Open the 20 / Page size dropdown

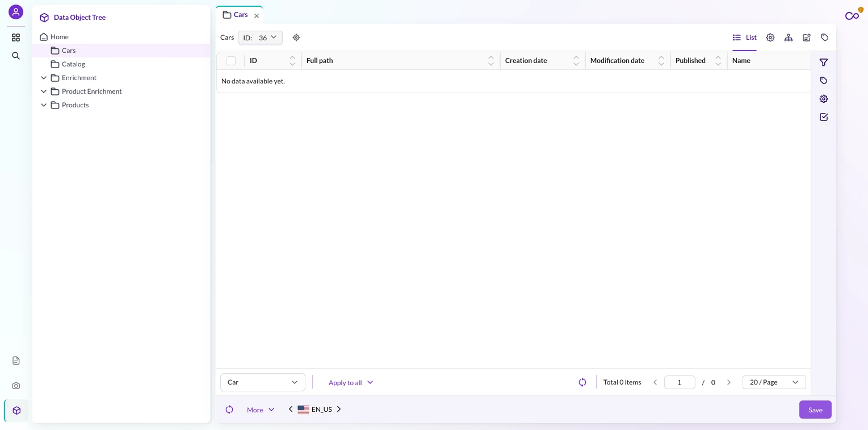click(x=774, y=382)
